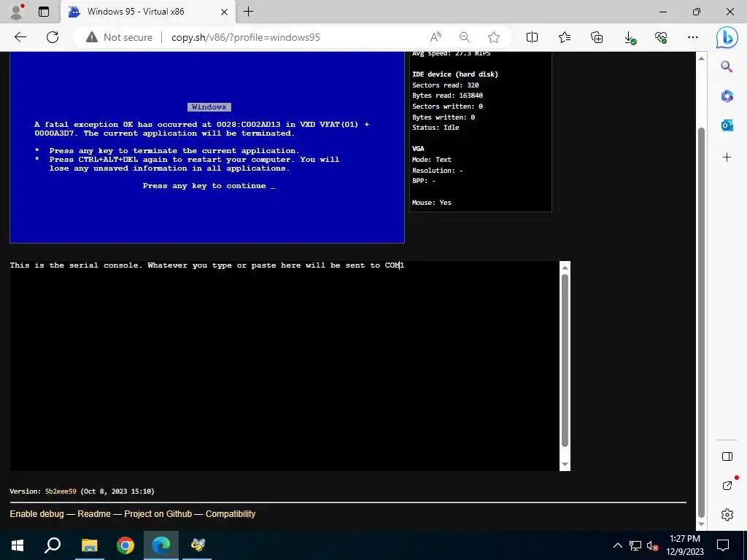
Task: Select the 'Mode: Text' line
Action: (432, 160)
